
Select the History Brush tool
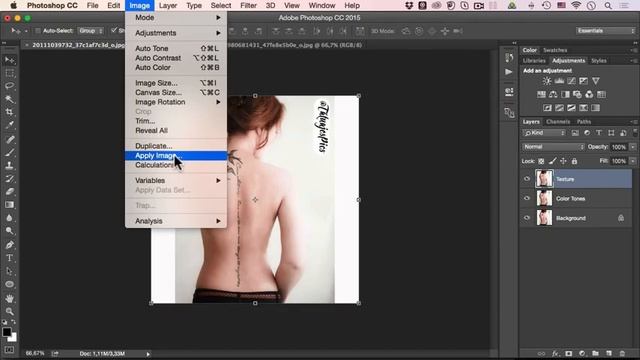coord(10,179)
